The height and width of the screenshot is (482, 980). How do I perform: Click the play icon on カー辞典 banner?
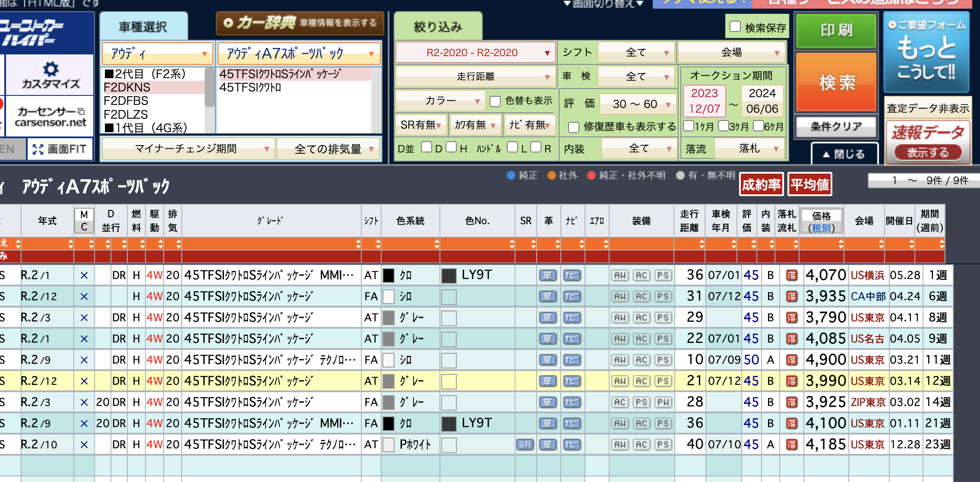click(x=228, y=23)
